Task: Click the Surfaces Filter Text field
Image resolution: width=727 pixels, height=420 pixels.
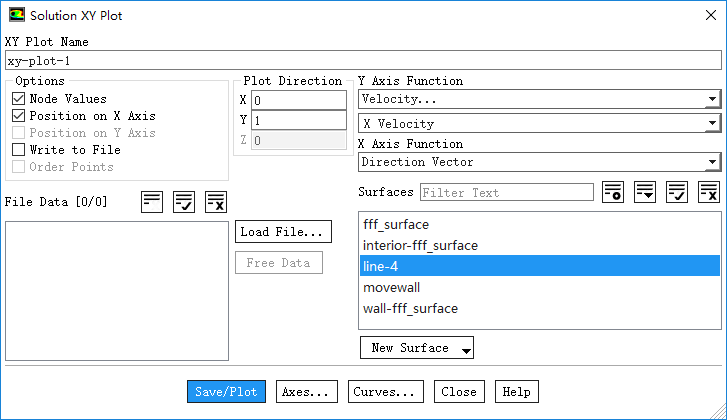Action: 507,192
